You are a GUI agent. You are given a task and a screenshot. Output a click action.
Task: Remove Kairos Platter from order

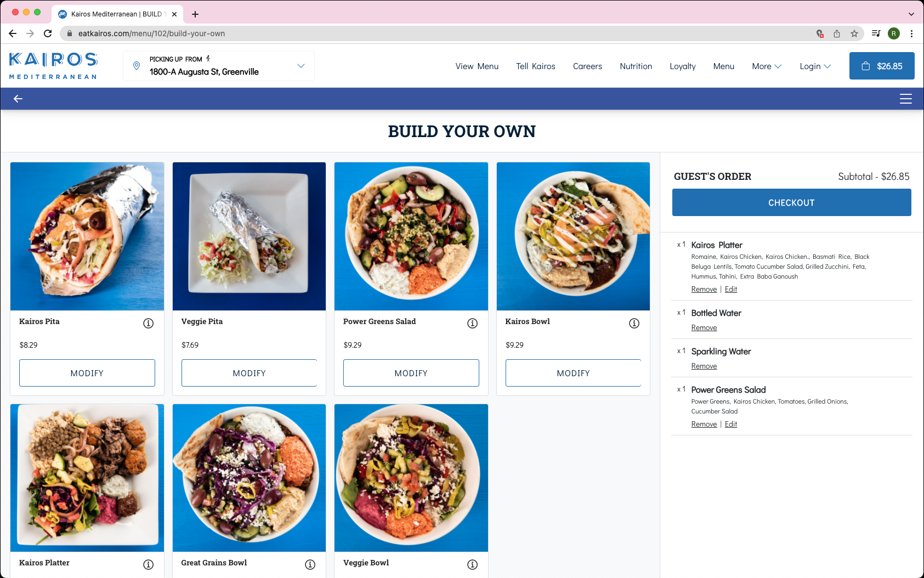(704, 289)
